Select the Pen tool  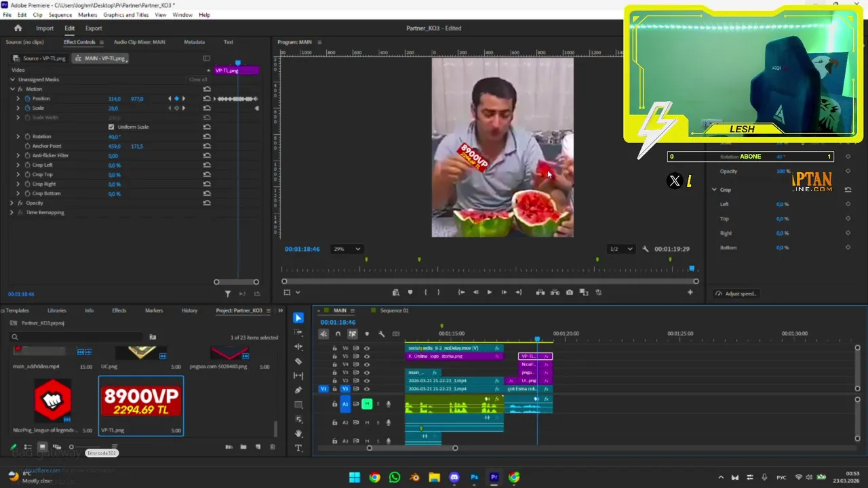[298, 390]
